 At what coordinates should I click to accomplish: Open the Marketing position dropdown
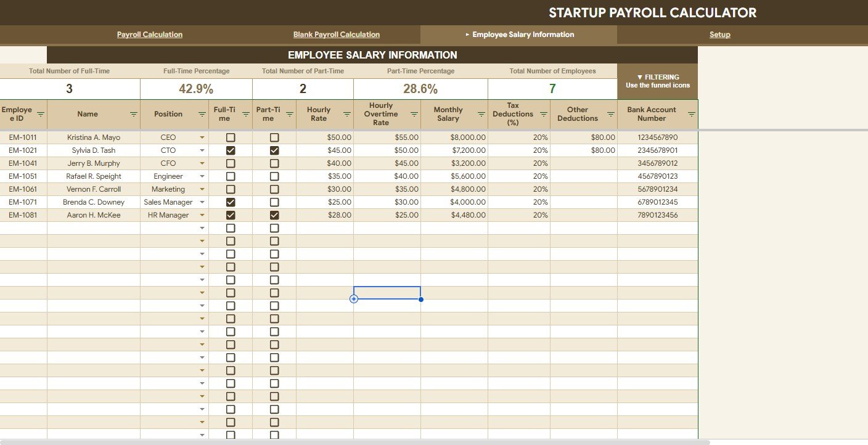click(202, 189)
